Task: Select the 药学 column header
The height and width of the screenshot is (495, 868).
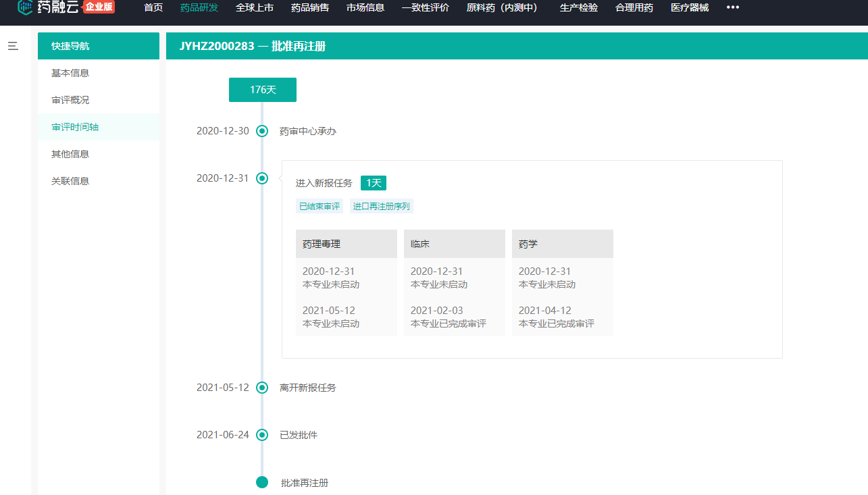Action: (x=563, y=244)
